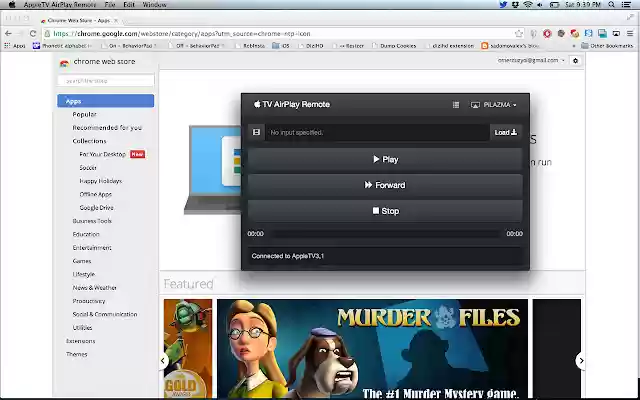
Task: Click the Forward button in AirPlay Remote
Action: click(385, 185)
